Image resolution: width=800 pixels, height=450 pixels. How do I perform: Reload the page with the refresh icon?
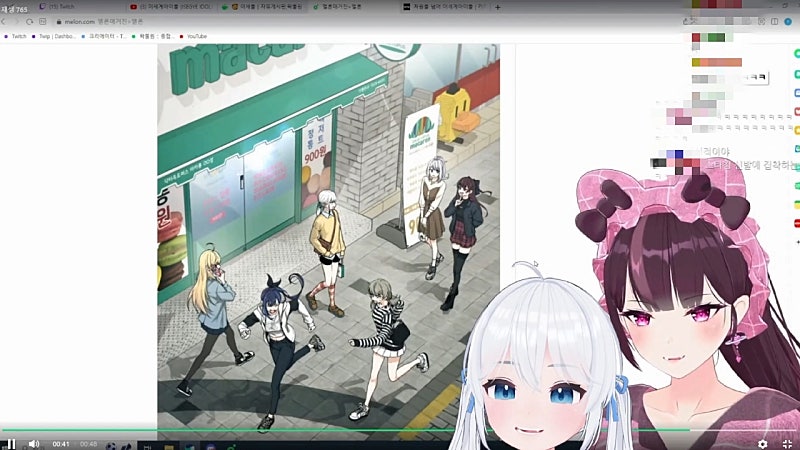30,21
